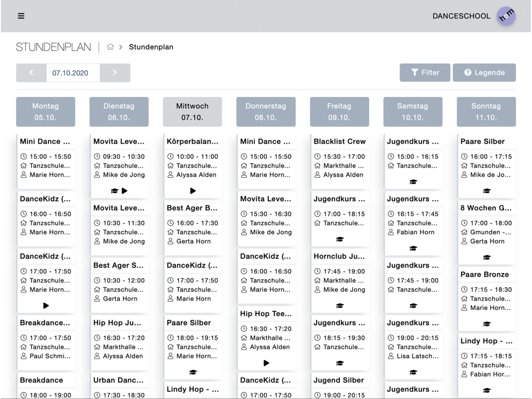Click play icon on Tuesday 09:30 Movita card

pyautogui.click(x=124, y=190)
